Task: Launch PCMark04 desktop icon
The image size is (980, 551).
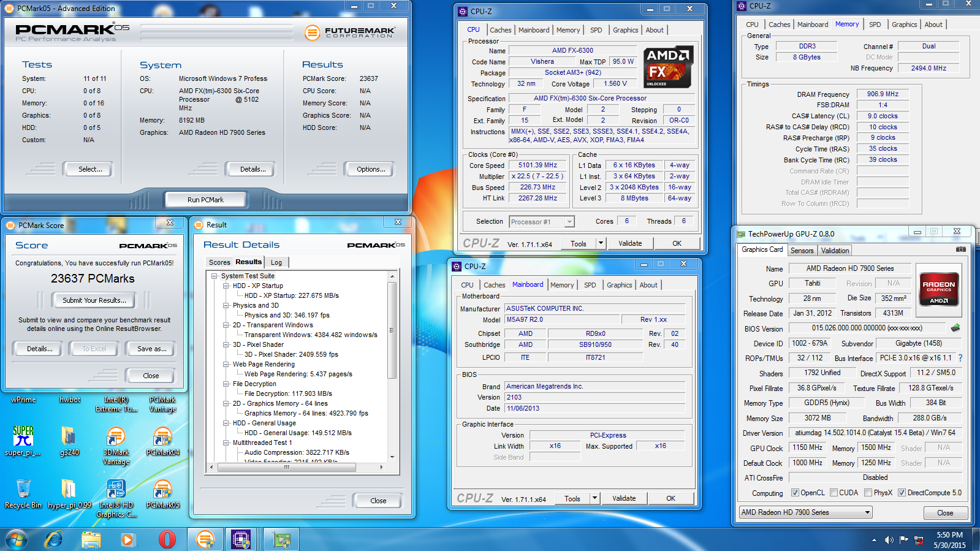Action: [x=163, y=441]
